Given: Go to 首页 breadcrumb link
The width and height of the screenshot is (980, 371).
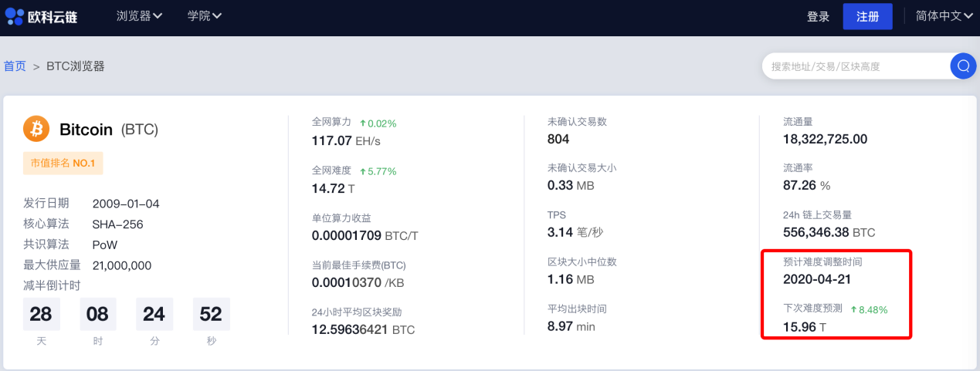Looking at the screenshot, I should (x=15, y=66).
